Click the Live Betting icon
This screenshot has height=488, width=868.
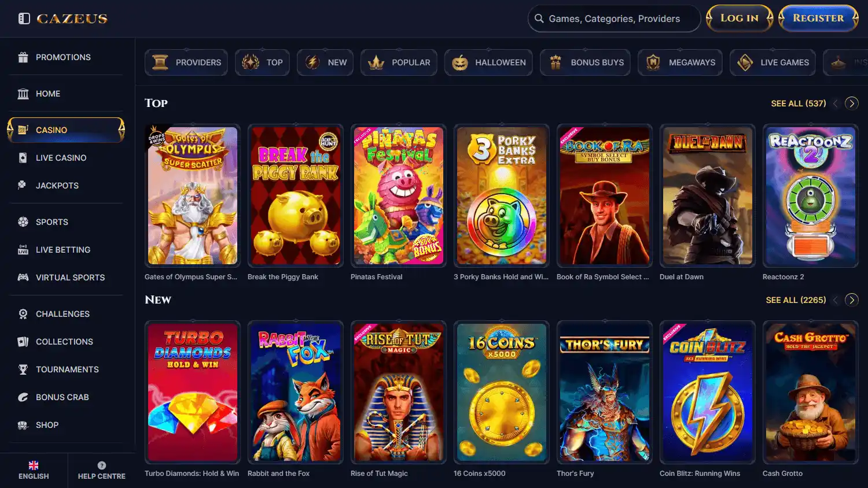tap(23, 250)
